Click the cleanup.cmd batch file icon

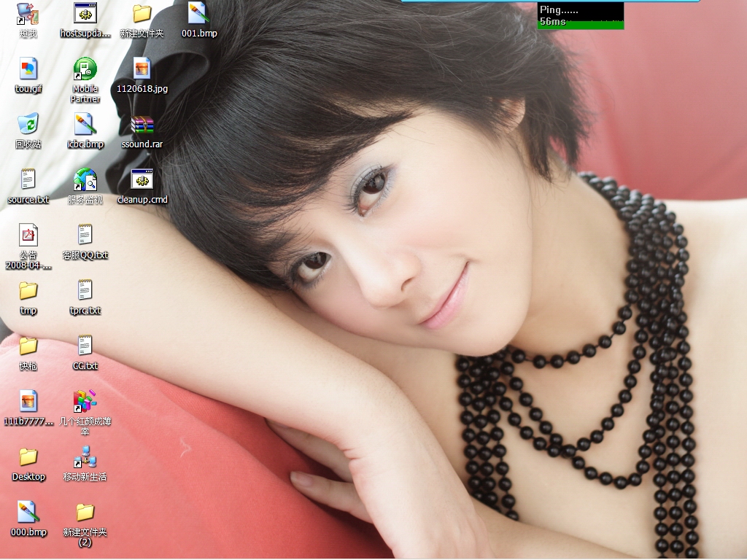point(142,180)
